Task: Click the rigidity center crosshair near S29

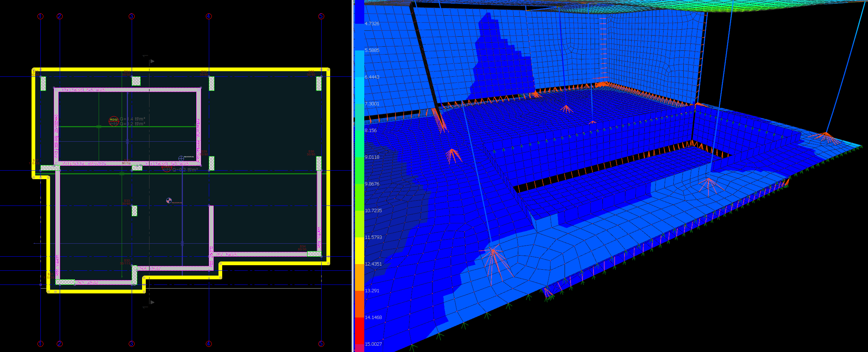Action: pyautogui.click(x=181, y=158)
